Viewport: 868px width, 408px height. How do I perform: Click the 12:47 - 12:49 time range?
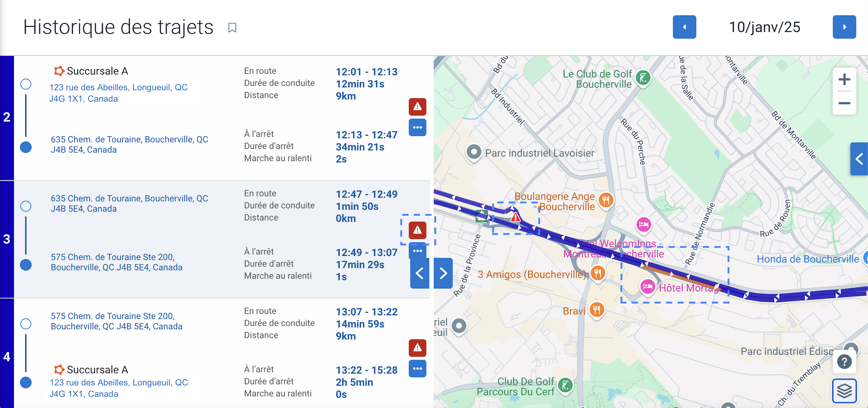click(367, 194)
